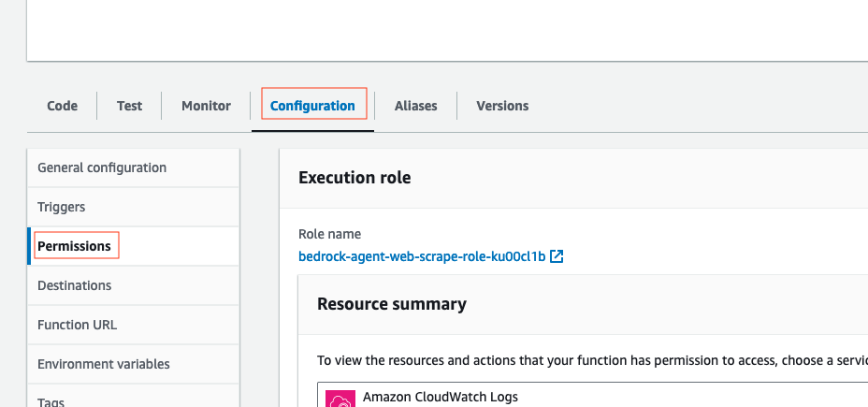Open the bedrock-agent-web-scrape-role-ku00cl1b link

click(422, 255)
